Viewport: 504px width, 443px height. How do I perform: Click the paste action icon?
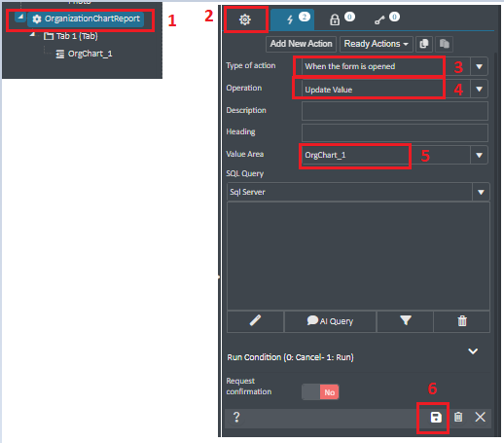(x=445, y=44)
